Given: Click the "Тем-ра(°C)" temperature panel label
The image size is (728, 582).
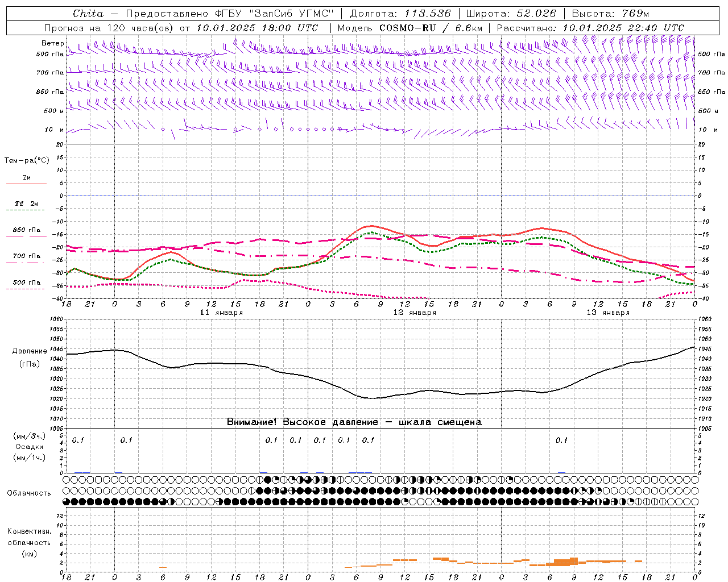Looking at the screenshot, I should [x=27, y=161].
